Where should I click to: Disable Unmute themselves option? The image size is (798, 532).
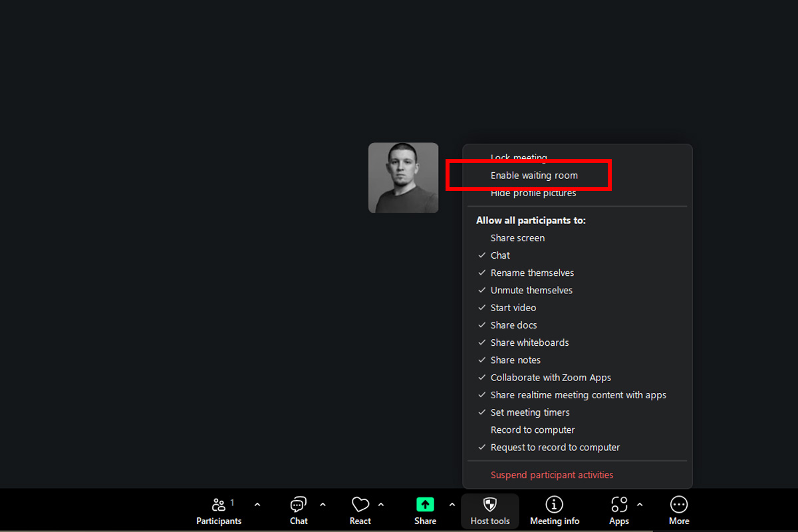pyautogui.click(x=531, y=290)
